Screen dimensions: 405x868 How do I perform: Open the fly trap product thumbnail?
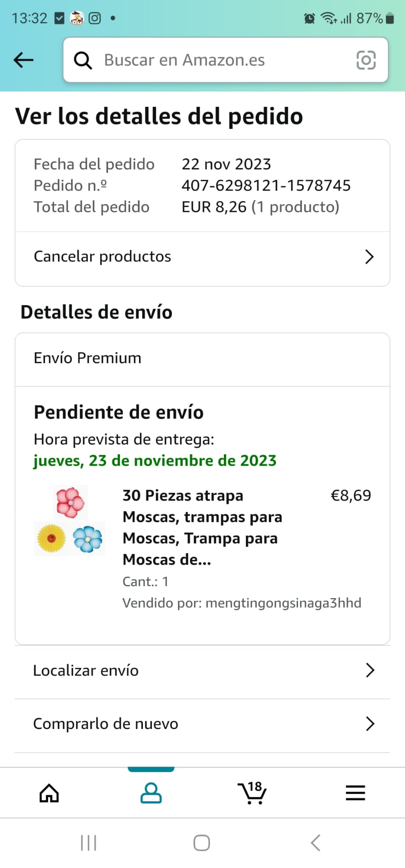(x=70, y=520)
